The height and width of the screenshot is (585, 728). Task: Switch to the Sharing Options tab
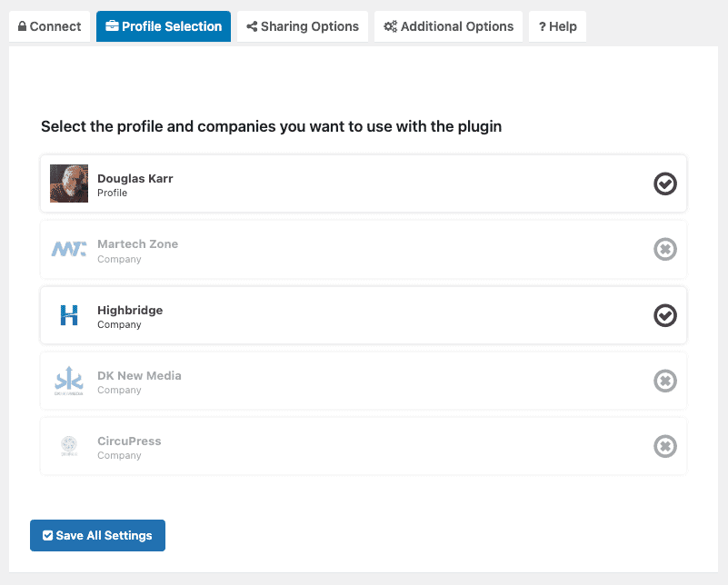coord(303,26)
